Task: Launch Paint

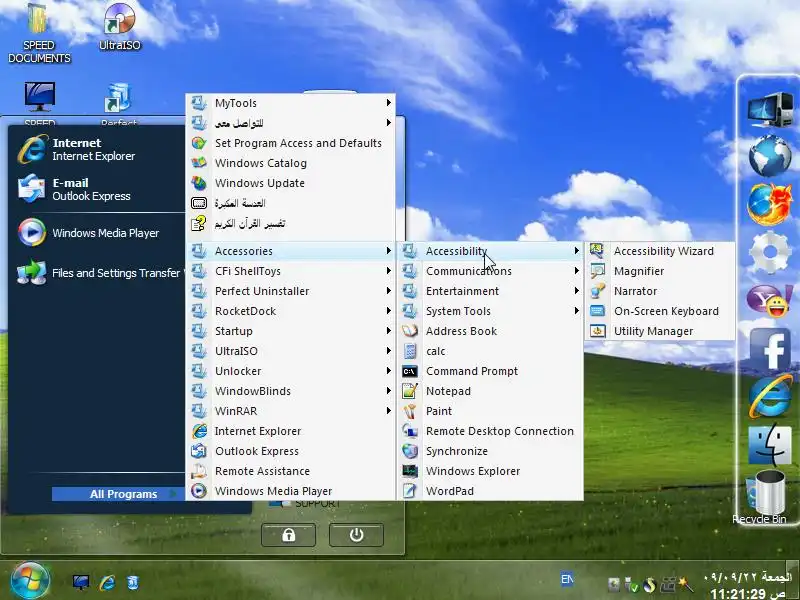Action: click(x=490, y=411)
